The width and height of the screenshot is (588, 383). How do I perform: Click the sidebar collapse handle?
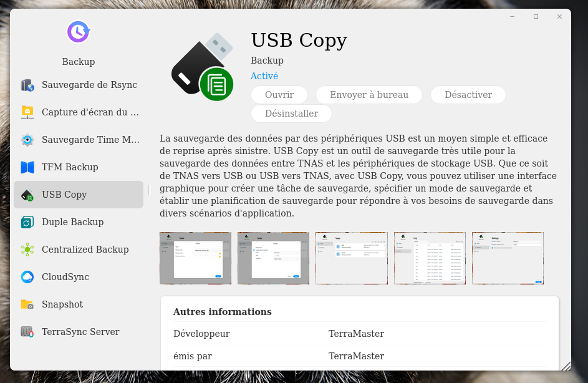click(148, 190)
